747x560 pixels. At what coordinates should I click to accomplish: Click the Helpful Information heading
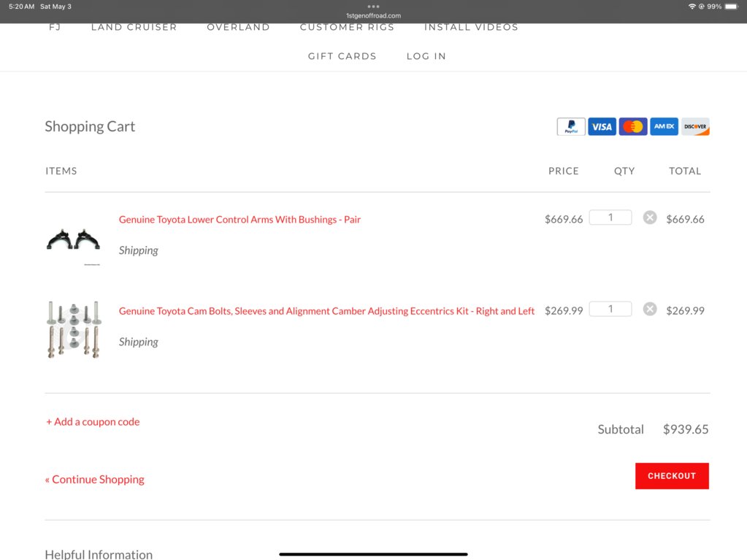tap(99, 554)
